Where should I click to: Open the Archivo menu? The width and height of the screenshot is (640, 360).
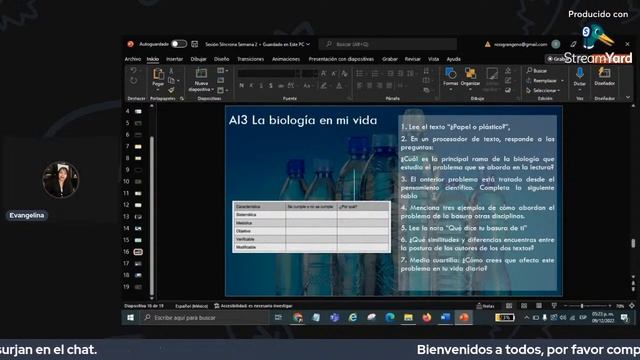133,59
